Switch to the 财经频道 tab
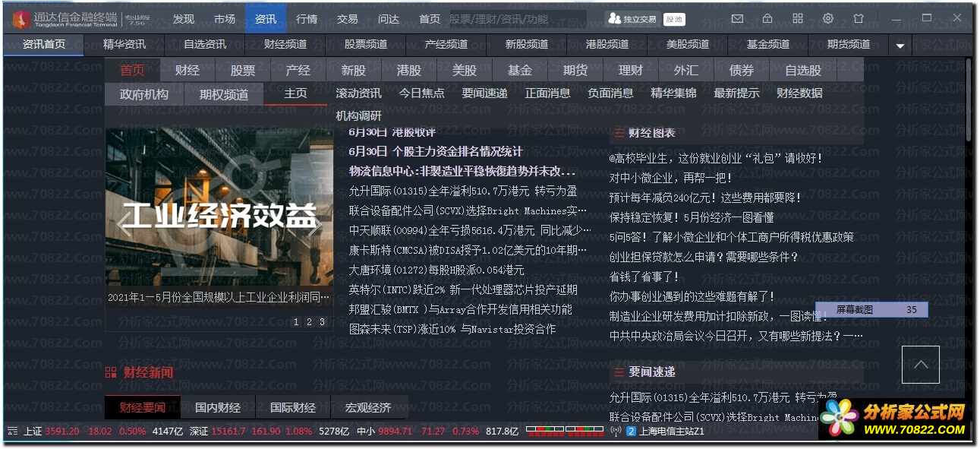The height and width of the screenshot is (449, 980). pos(285,45)
